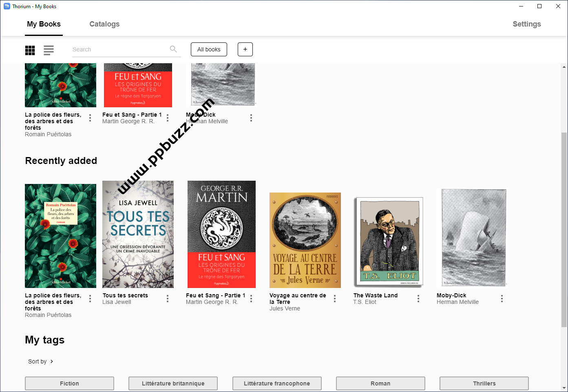Click the scrollbar down arrow
Image resolution: width=568 pixels, height=392 pixels.
pyautogui.click(x=564, y=388)
